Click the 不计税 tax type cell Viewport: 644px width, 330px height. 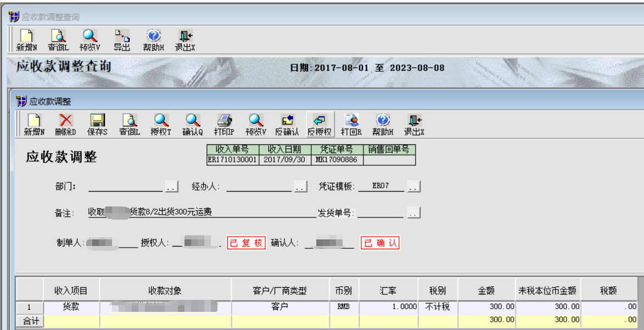coord(438,307)
